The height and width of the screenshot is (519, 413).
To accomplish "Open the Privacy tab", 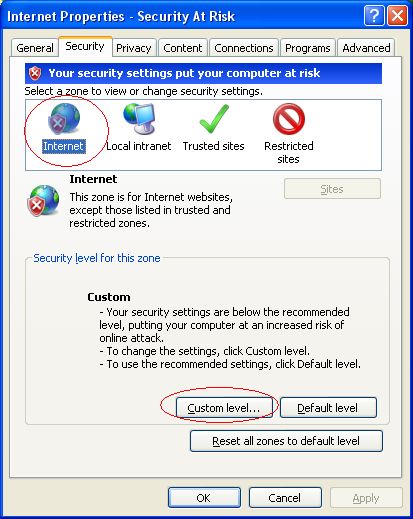I will pyautogui.click(x=134, y=48).
